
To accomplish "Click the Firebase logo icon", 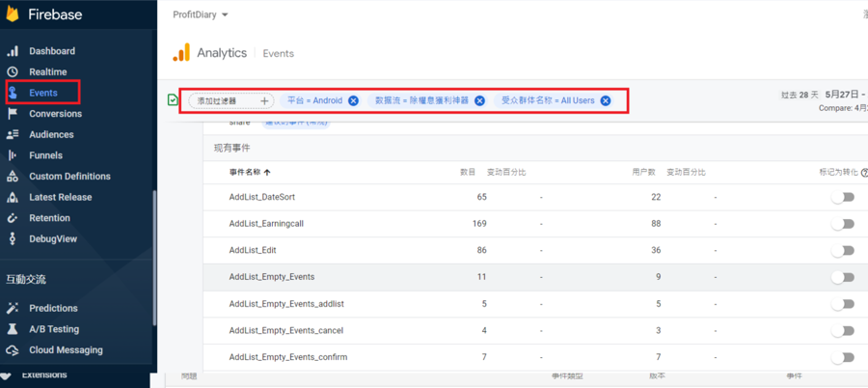I will [13, 14].
